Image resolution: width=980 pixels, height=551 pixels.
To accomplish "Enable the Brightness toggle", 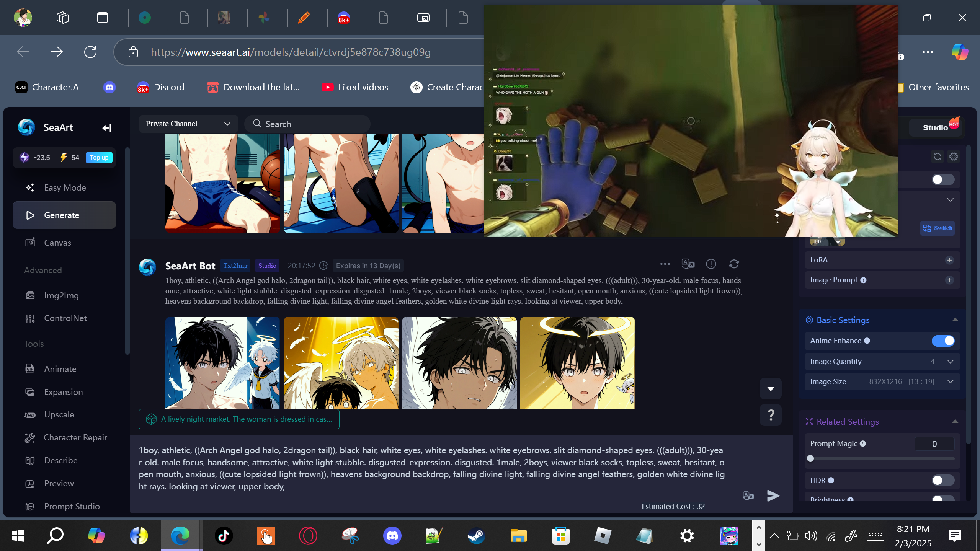I will coord(943,498).
